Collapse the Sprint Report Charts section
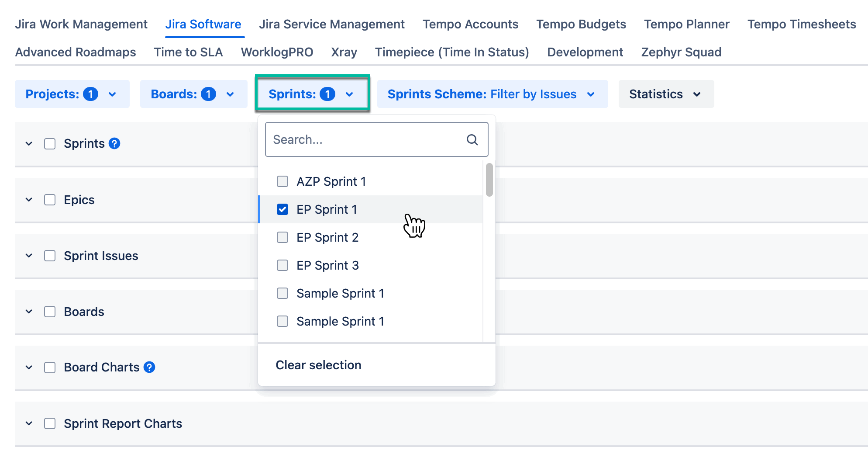868x451 pixels. coord(29,423)
